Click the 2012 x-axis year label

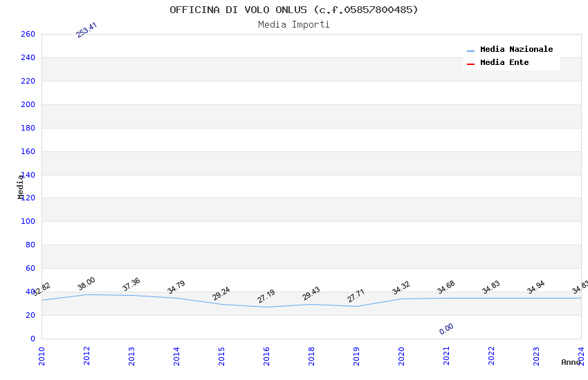[x=86, y=356]
